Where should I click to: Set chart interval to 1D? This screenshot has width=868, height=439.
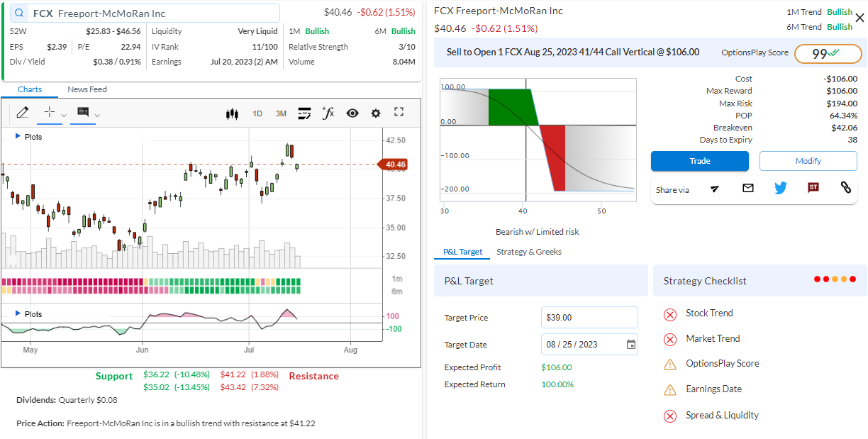[x=257, y=113]
